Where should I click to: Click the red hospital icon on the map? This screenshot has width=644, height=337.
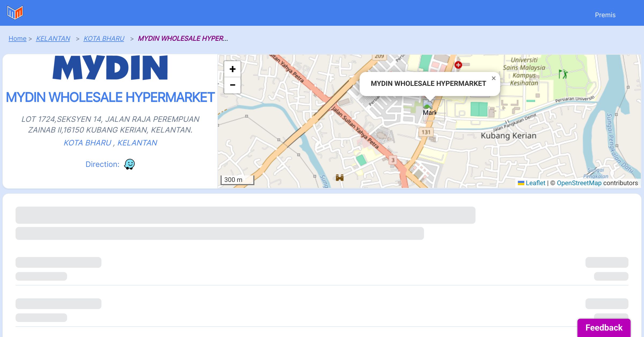(x=458, y=65)
